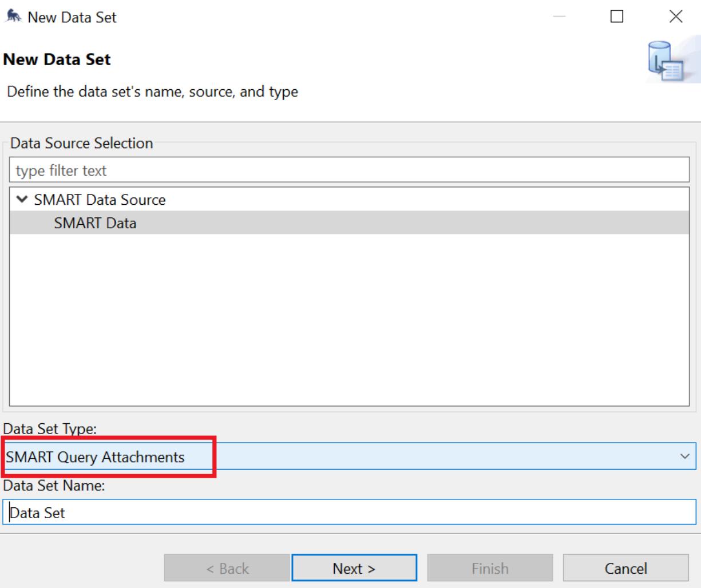Maximize the New Data Set window
Viewport: 701px width, 588px height.
(x=617, y=17)
